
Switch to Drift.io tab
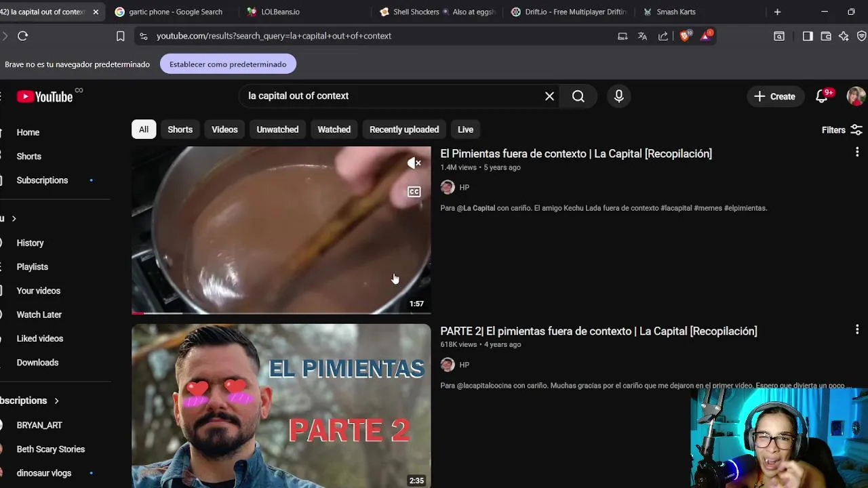click(568, 12)
